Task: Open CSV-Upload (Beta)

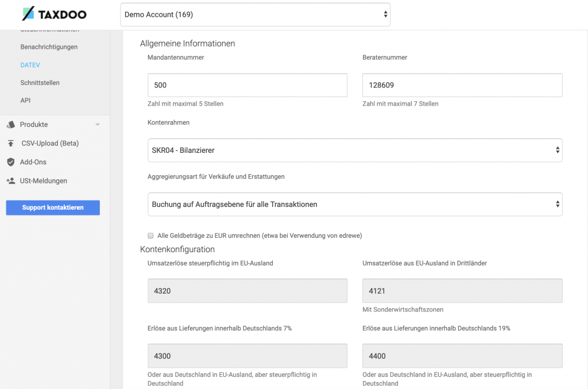Action: (x=50, y=143)
